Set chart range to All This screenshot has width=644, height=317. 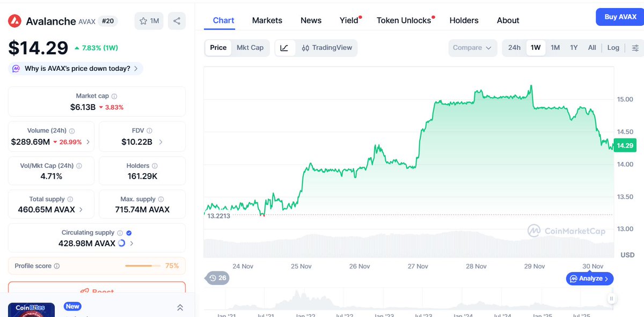(592, 48)
